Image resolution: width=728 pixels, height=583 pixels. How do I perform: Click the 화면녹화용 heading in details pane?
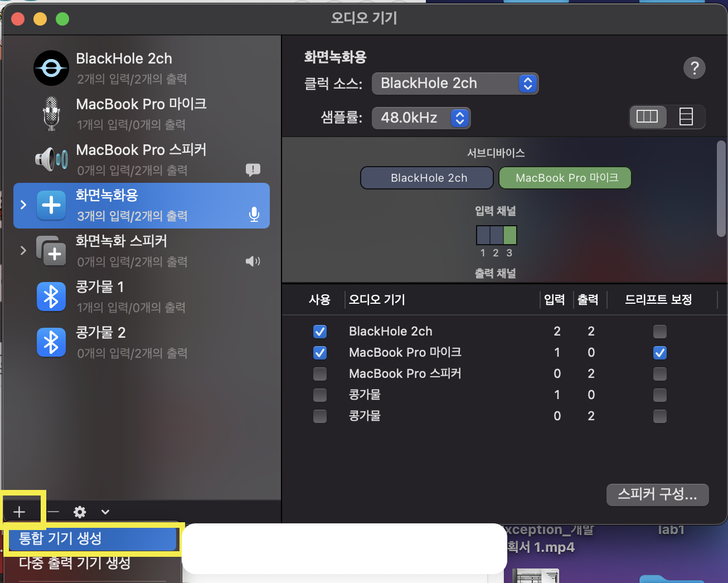coord(335,57)
